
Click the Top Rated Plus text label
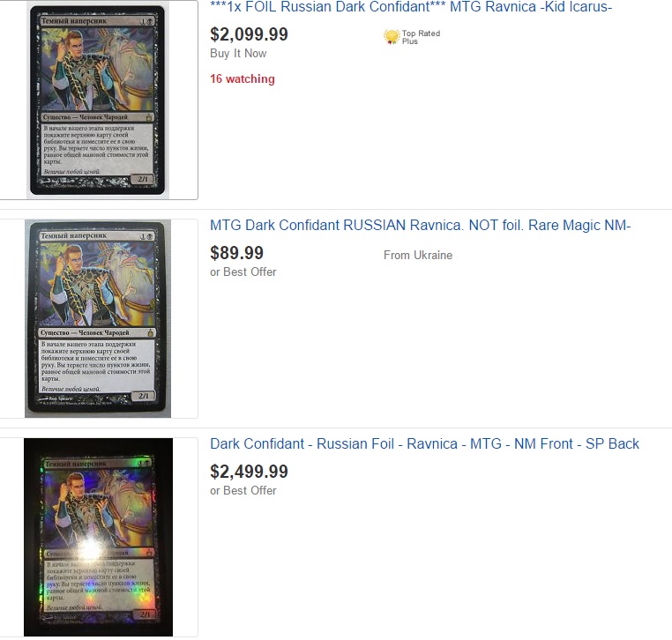point(421,37)
